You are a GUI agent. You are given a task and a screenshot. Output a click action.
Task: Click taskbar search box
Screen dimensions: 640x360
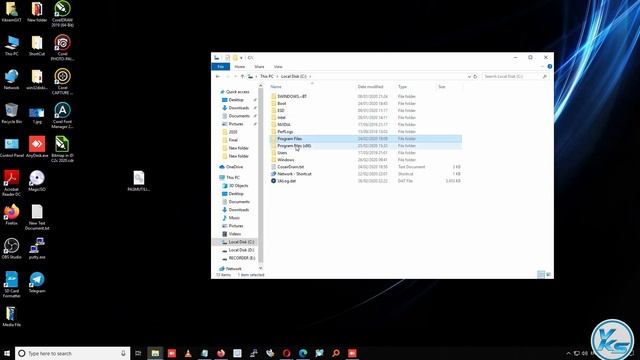(x=73, y=353)
